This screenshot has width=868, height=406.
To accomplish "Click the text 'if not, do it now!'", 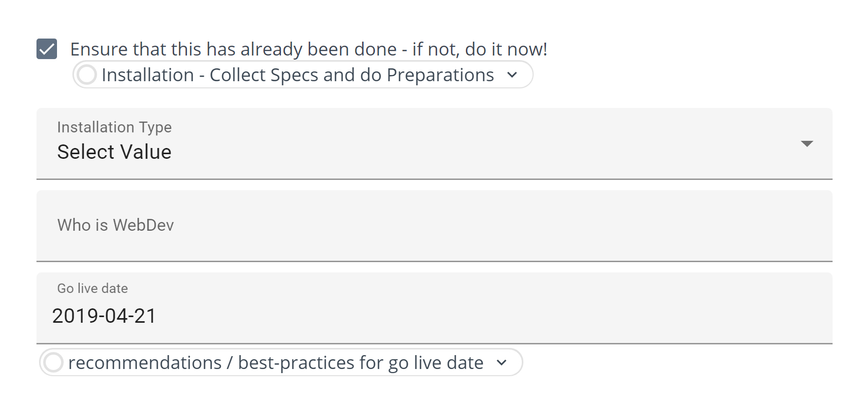I will 479,49.
